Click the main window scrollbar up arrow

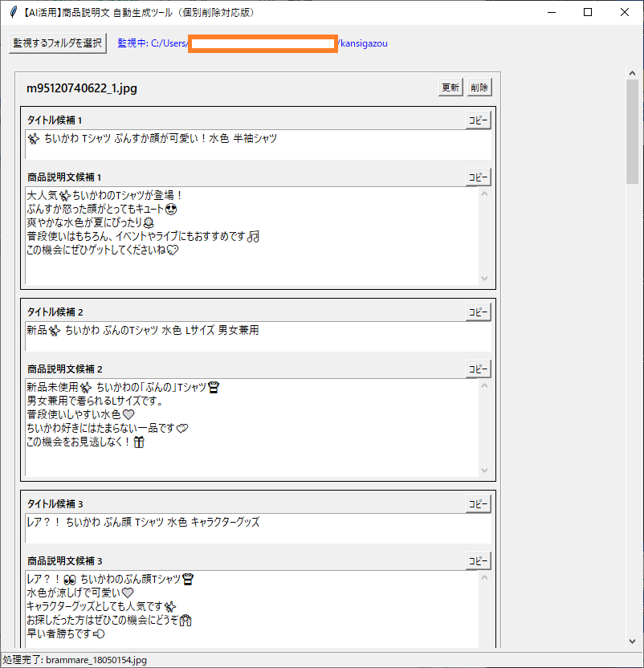tap(632, 73)
